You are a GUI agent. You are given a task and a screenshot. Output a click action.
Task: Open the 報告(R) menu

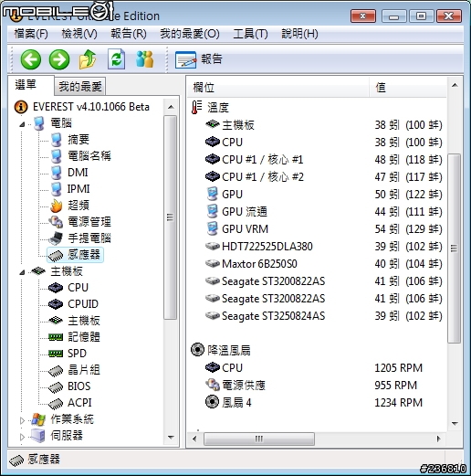click(x=129, y=34)
